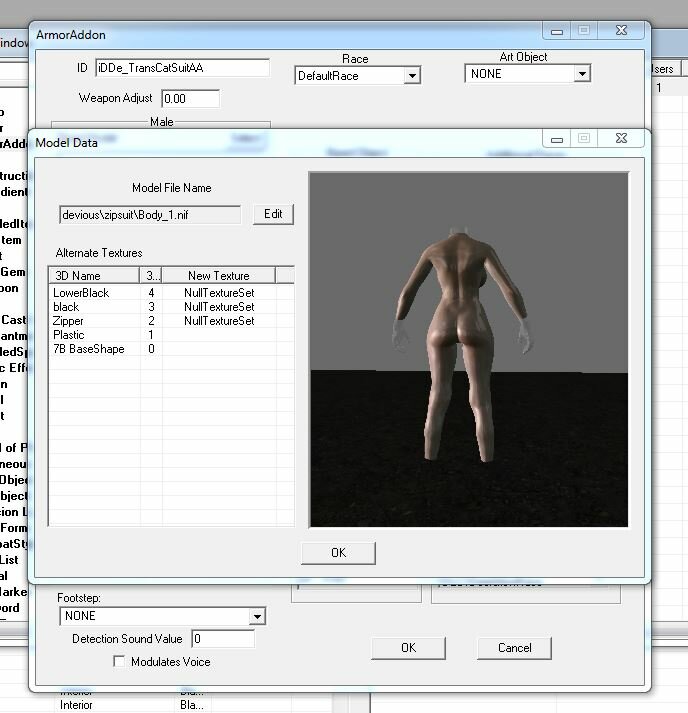Select the black texture row

(x=171, y=307)
